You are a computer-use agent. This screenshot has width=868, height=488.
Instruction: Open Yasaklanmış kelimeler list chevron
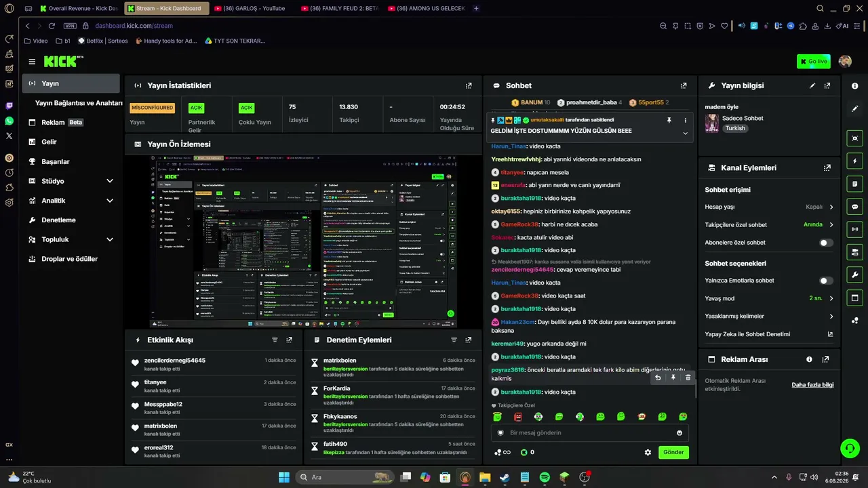click(831, 317)
